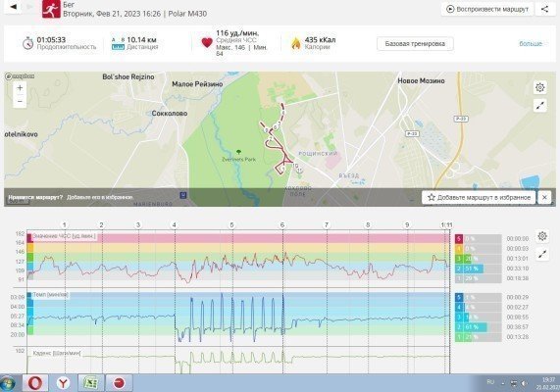This screenshot has width=560, height=392.
Task: Click pace zone time 00:38:57
Action: (x=518, y=327)
